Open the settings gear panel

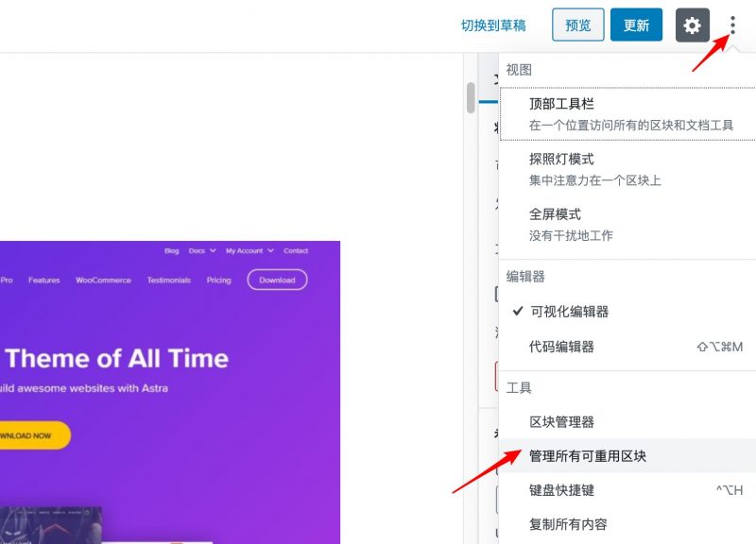[693, 25]
